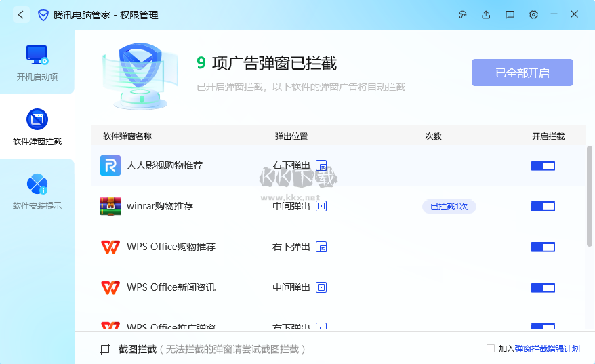This screenshot has height=364, width=595.
Task: Close the 权限管理 window
Action: [x=574, y=14]
